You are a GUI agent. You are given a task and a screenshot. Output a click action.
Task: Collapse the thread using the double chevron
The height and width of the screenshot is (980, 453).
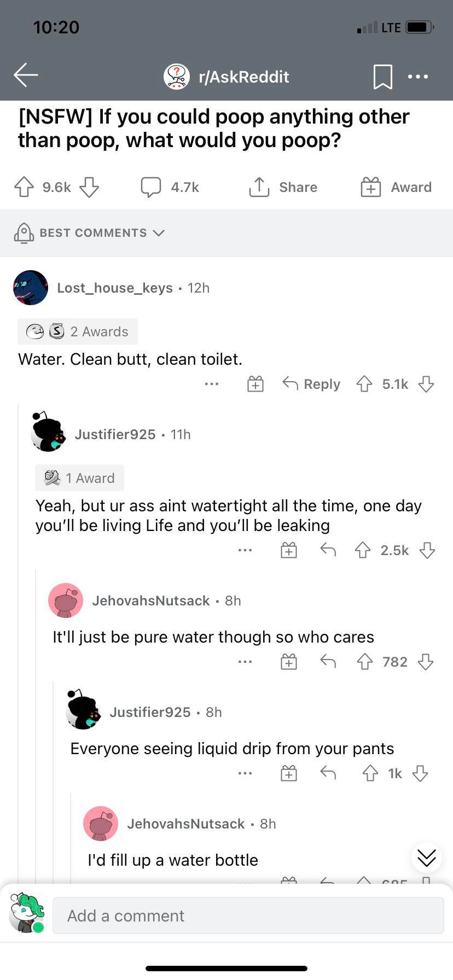tap(426, 857)
